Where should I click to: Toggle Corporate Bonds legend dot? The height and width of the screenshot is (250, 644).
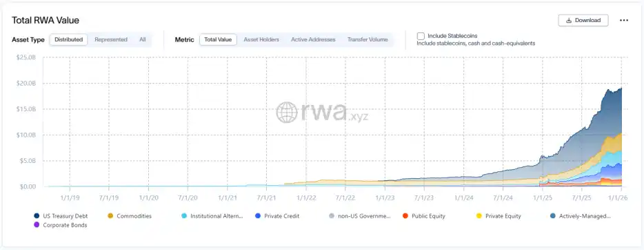click(x=37, y=225)
